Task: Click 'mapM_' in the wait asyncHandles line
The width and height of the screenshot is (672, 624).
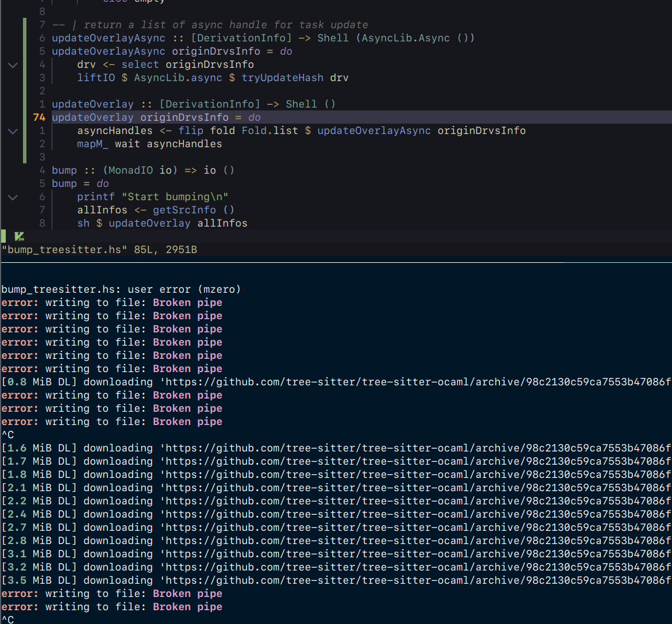Action: (x=93, y=144)
